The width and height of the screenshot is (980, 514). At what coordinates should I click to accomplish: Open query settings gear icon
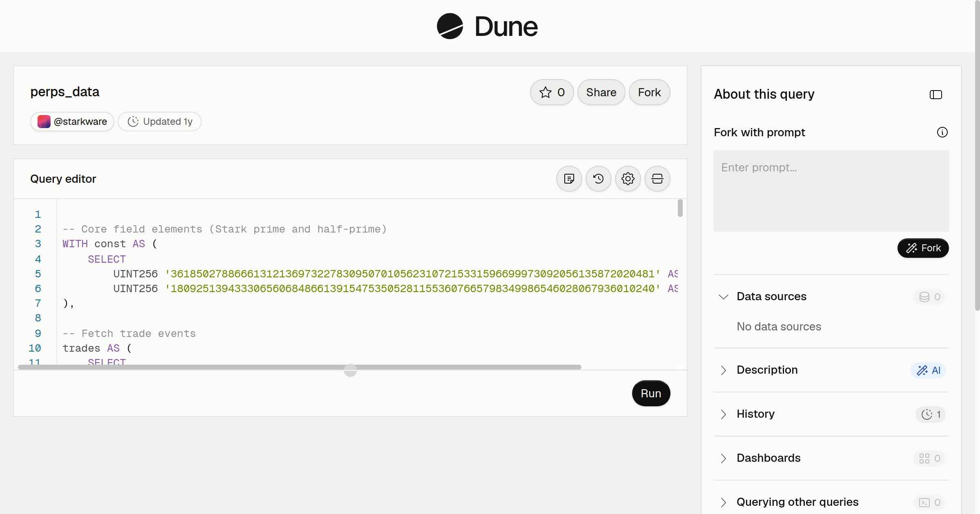point(628,179)
